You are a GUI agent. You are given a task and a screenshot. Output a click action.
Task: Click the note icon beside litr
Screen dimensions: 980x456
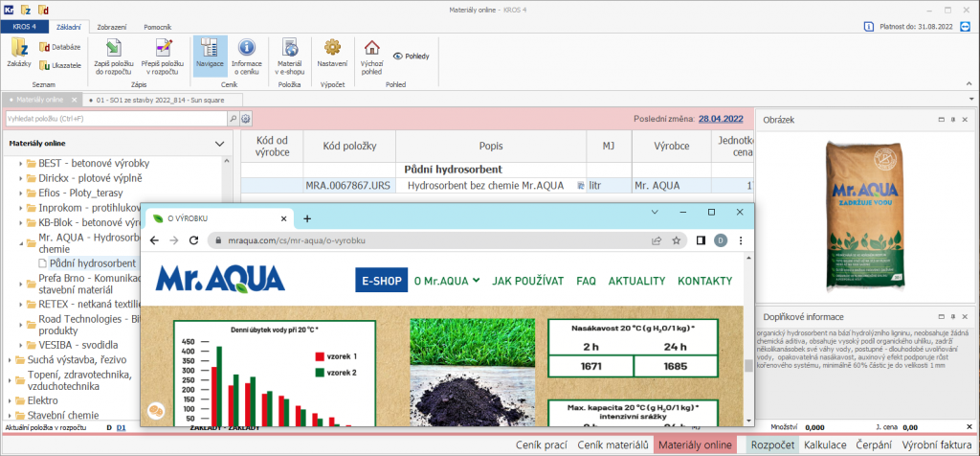click(x=580, y=185)
